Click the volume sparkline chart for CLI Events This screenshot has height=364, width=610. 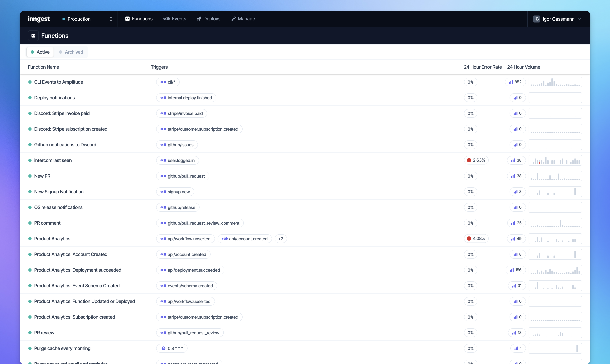click(555, 82)
